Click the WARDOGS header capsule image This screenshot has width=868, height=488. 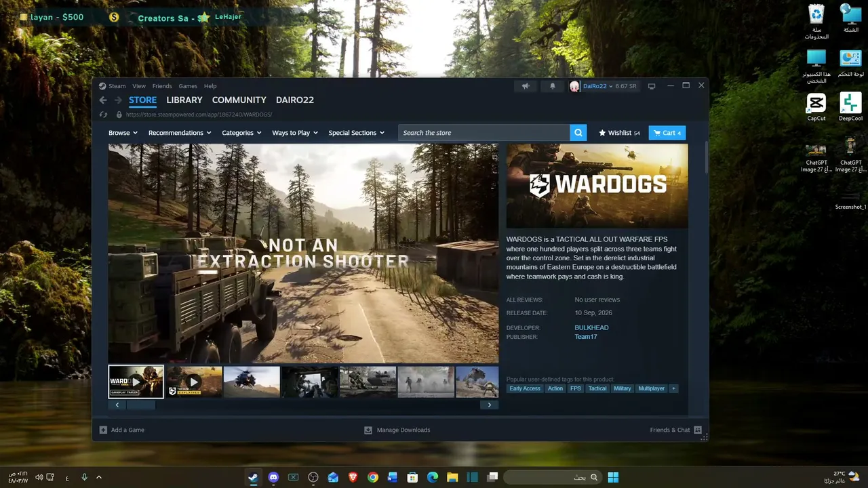click(x=597, y=186)
